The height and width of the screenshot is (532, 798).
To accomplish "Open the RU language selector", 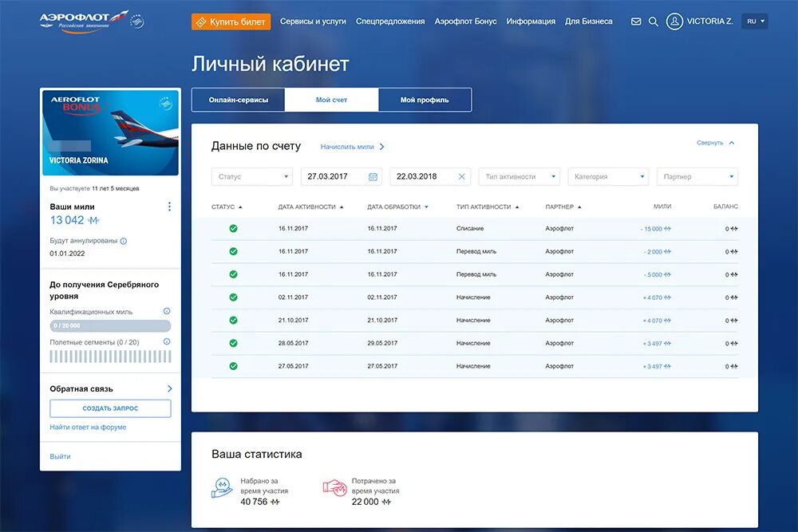I will [x=755, y=22].
